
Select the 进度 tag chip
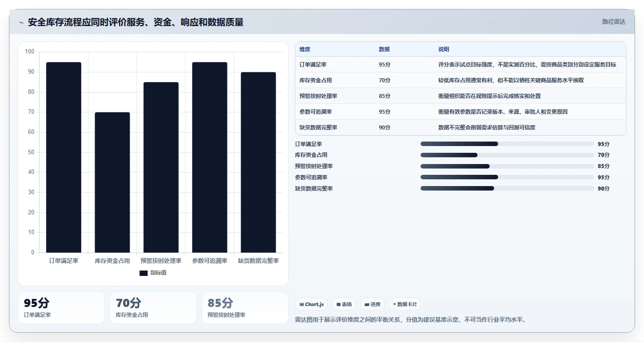372,304
